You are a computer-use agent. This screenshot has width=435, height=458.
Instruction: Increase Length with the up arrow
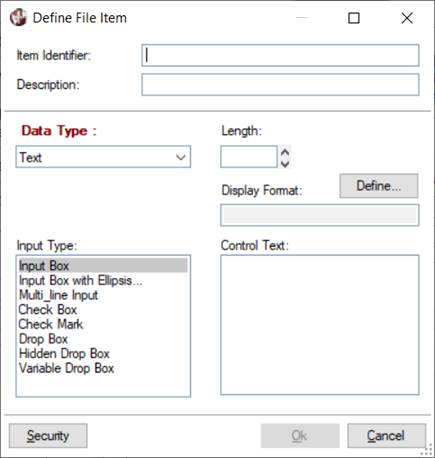click(x=285, y=152)
